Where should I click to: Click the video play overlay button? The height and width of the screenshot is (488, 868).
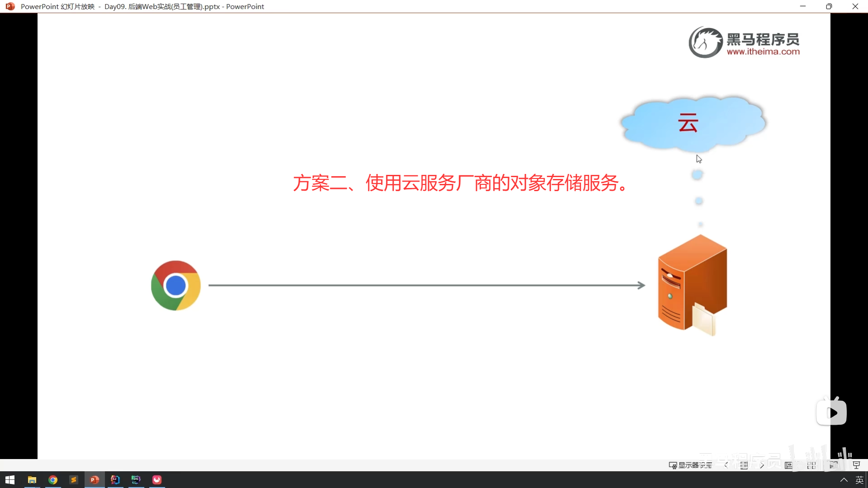[x=831, y=412]
